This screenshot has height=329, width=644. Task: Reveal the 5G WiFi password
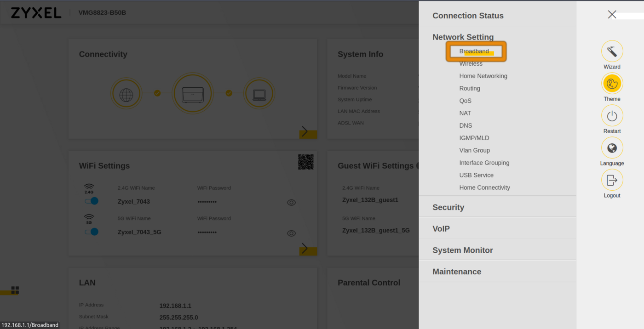click(291, 233)
